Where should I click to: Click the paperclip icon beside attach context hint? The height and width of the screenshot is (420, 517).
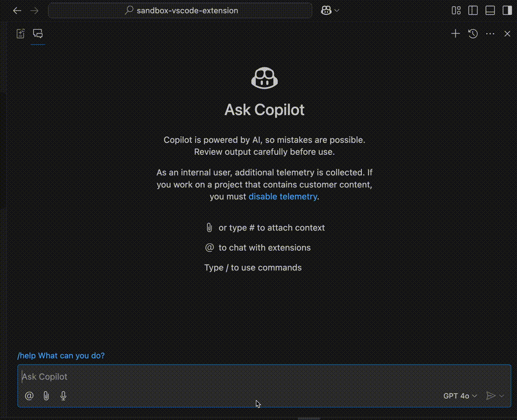[209, 227]
